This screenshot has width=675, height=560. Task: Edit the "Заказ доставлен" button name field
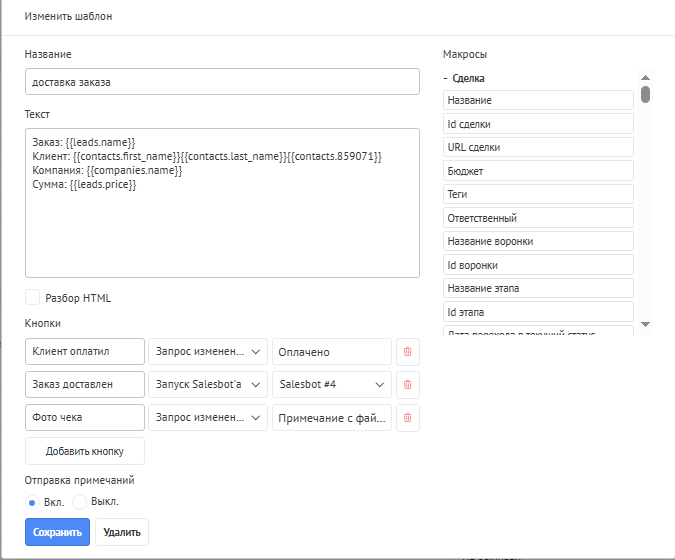[x=85, y=384]
